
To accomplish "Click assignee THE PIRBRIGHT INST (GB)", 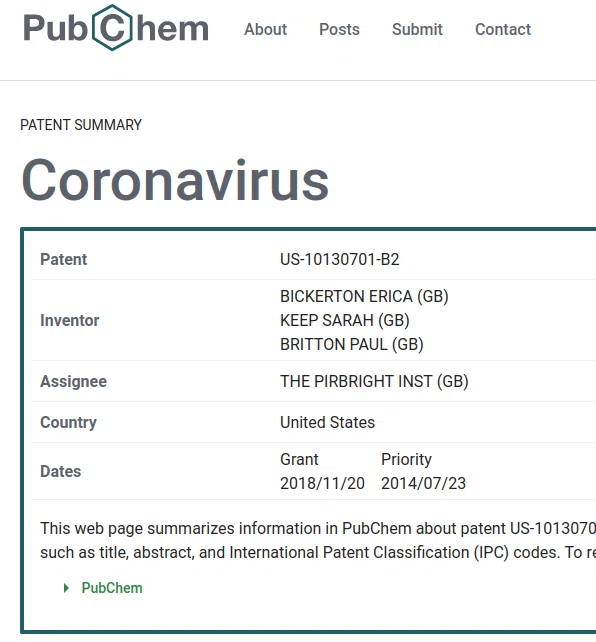I will point(374,382).
